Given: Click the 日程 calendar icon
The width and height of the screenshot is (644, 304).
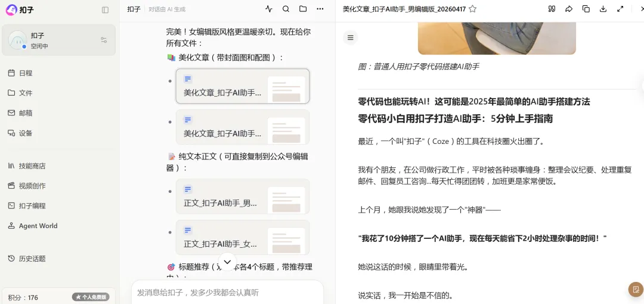Looking at the screenshot, I should coord(11,73).
